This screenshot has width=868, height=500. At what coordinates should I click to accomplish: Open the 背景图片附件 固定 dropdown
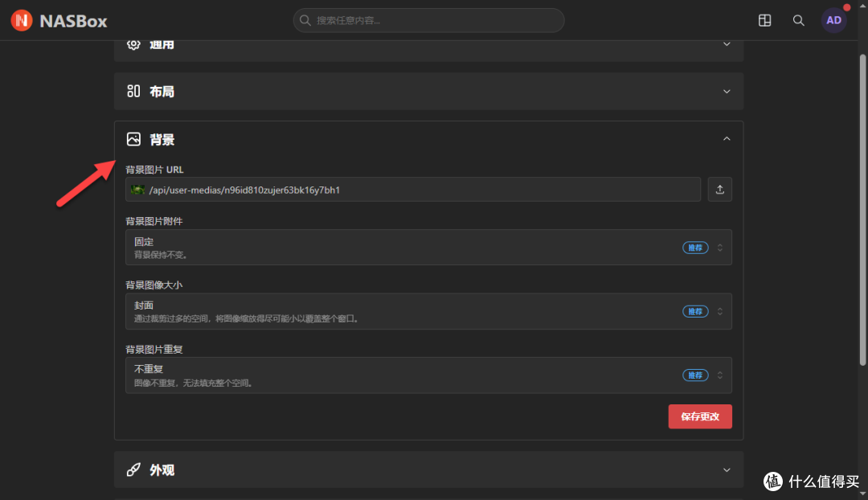428,248
